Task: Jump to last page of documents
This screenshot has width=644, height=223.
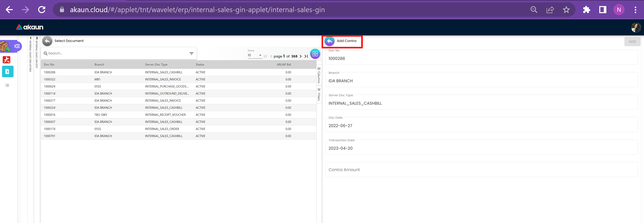Action: (x=306, y=56)
